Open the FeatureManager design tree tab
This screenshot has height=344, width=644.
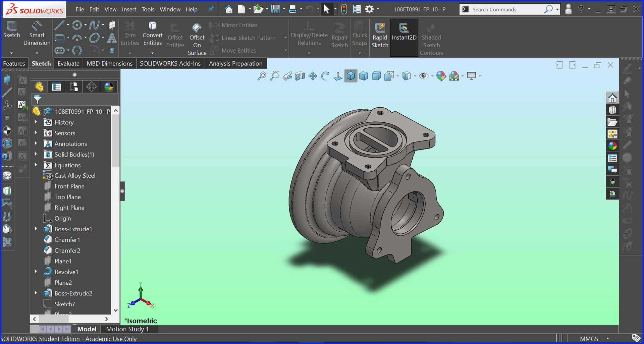39,87
